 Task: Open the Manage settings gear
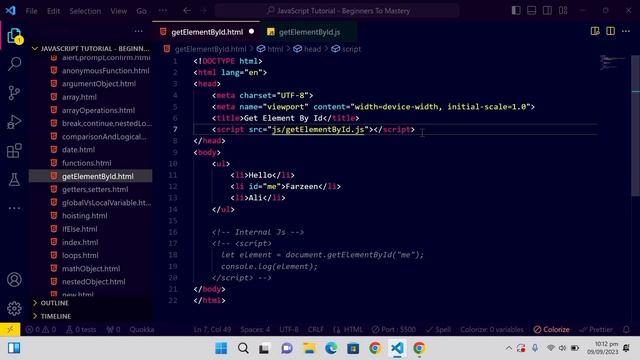point(14,308)
